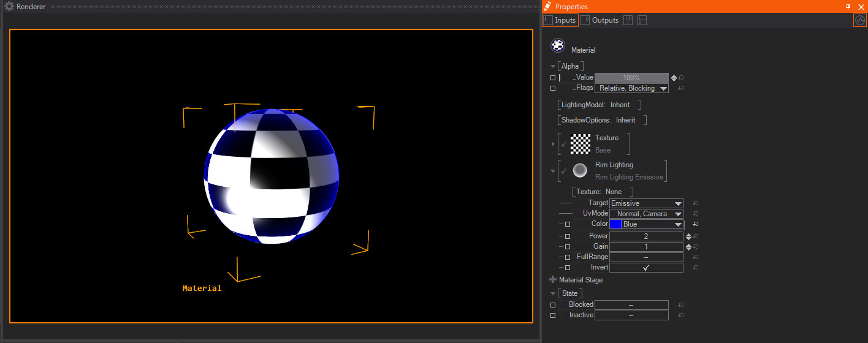Enable the Blocked state field

click(x=631, y=305)
